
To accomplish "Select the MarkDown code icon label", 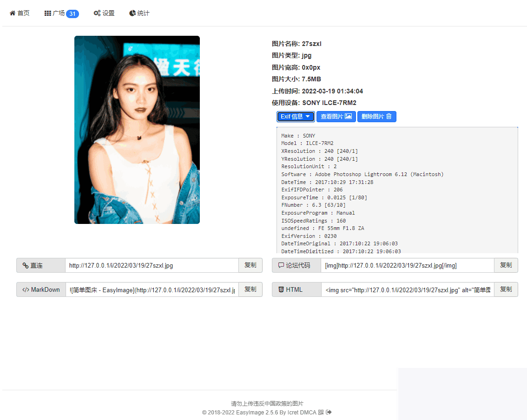I will click(x=25, y=289).
